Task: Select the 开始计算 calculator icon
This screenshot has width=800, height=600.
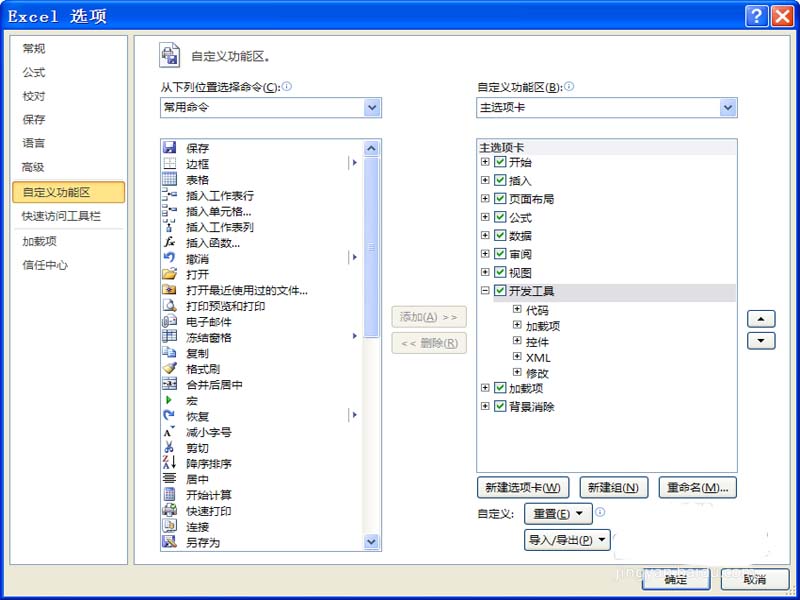Action: coord(169,494)
